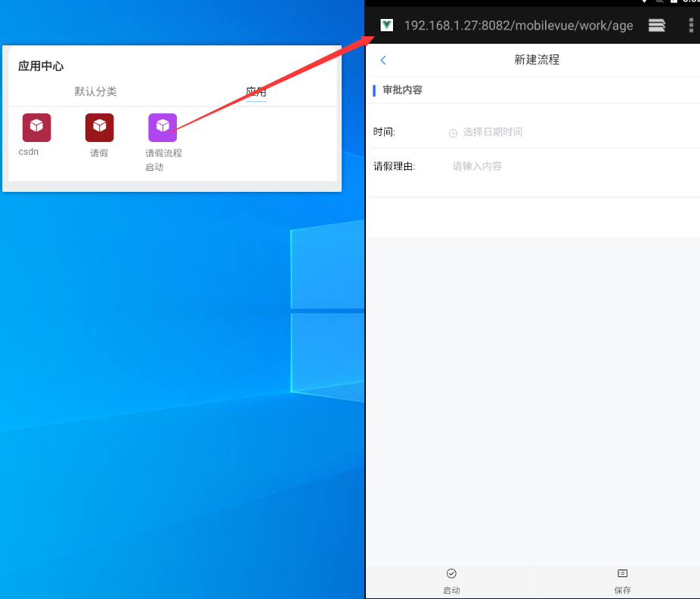
Task: Click the 应用中心 heading
Action: coord(41,66)
